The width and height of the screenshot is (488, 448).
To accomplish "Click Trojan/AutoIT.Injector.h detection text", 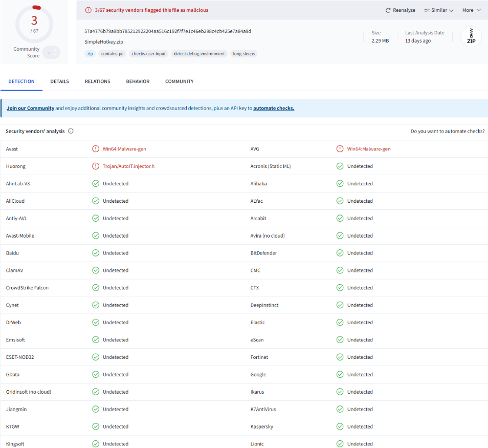I will [x=128, y=166].
